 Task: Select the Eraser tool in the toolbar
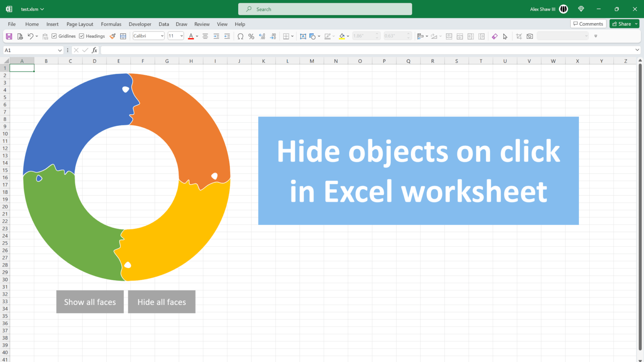click(x=494, y=36)
